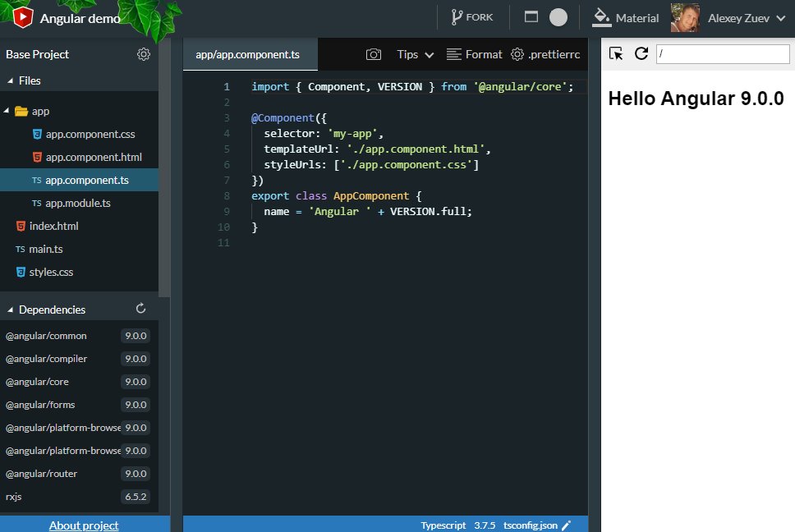Click the Angular demo shield logo
The height and width of the screenshot is (532, 795).
pyautogui.click(x=23, y=17)
